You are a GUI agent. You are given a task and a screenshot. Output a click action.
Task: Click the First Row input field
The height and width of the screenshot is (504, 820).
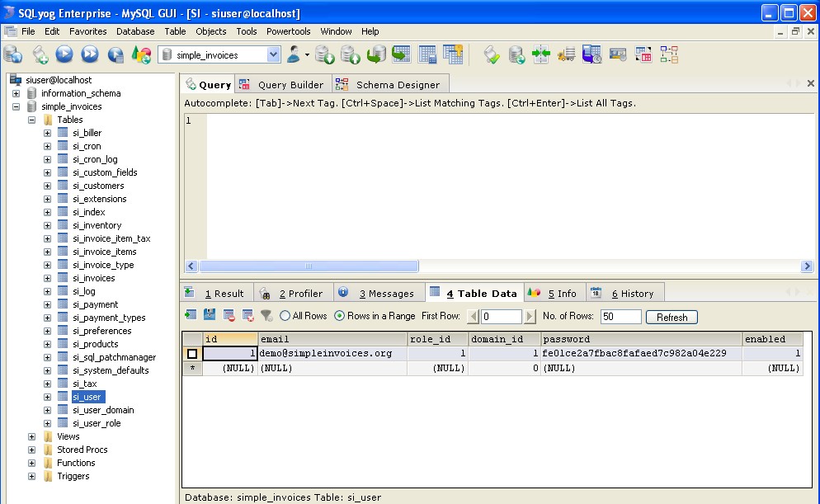coord(501,316)
